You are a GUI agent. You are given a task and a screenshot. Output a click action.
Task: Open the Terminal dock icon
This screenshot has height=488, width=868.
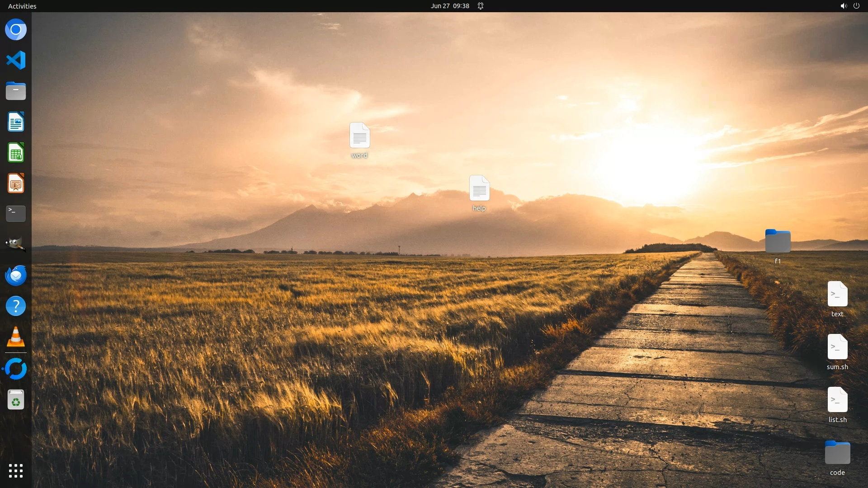point(16,214)
